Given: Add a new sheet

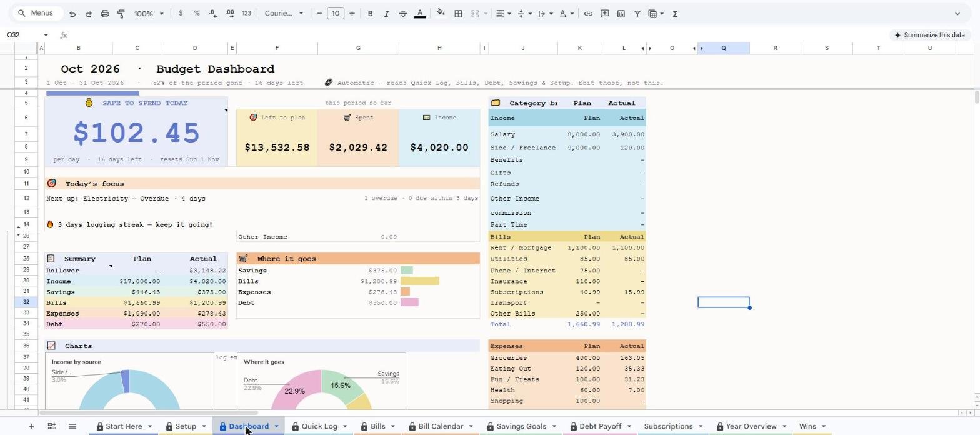Looking at the screenshot, I should pyautogui.click(x=31, y=426).
